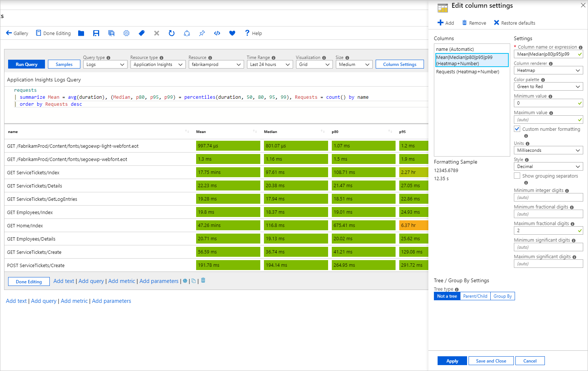This screenshot has width=588, height=371.
Task: Click the heart feedback icon
Action: [x=232, y=33]
